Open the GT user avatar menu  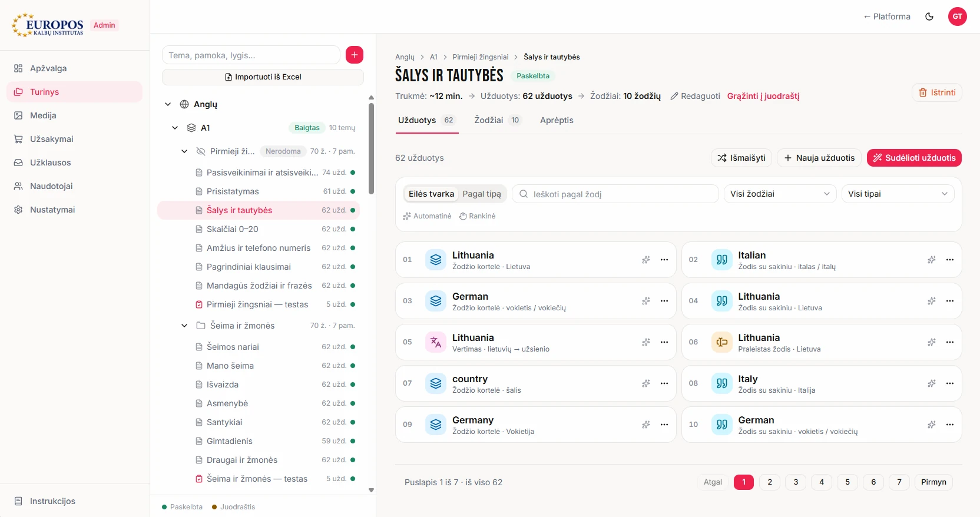(x=958, y=16)
